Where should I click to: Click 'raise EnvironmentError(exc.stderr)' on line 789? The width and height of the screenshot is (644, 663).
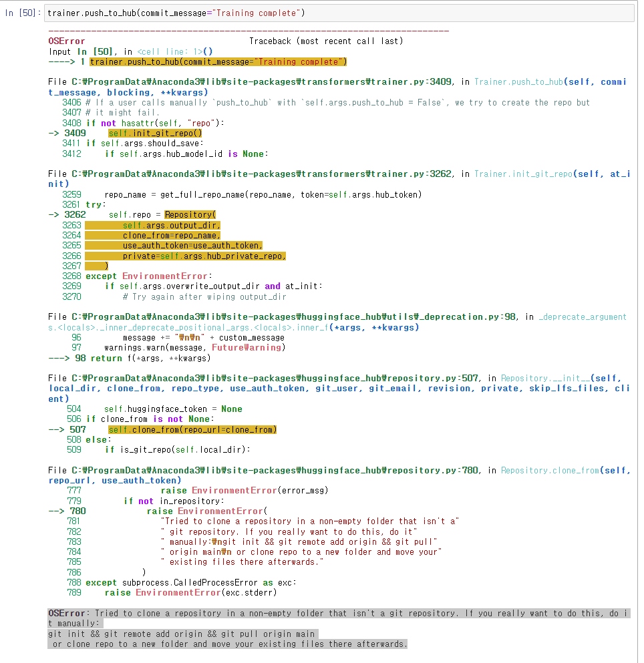[x=191, y=593]
